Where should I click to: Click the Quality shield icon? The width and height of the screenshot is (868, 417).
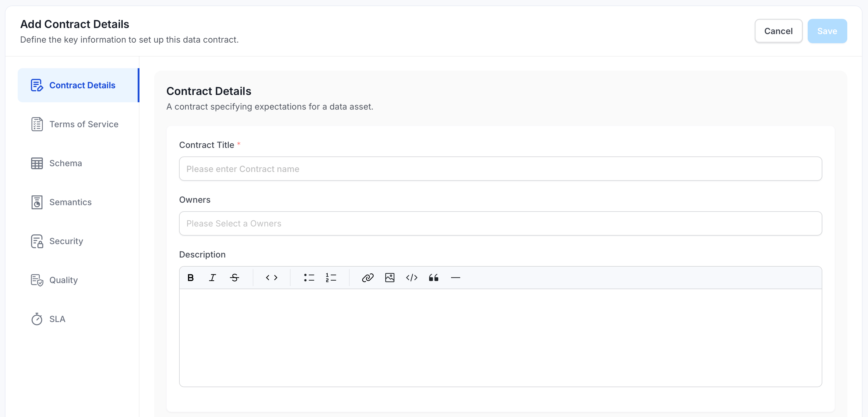(x=37, y=280)
